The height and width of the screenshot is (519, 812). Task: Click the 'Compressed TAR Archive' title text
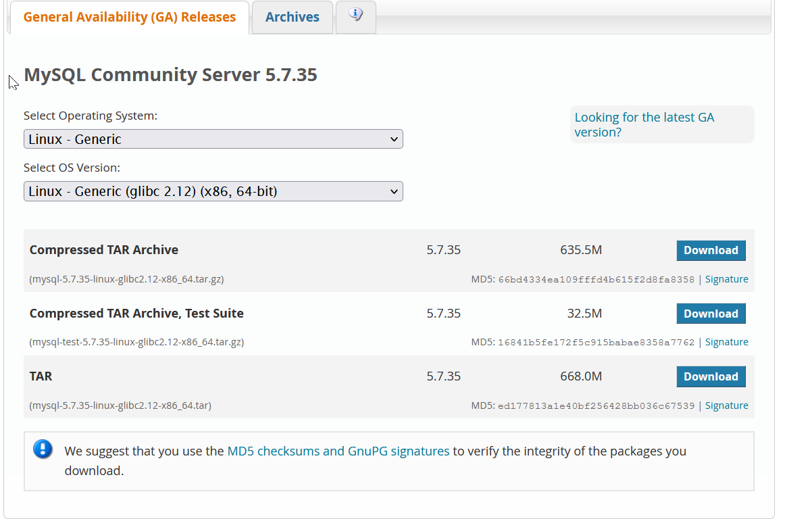click(x=104, y=250)
